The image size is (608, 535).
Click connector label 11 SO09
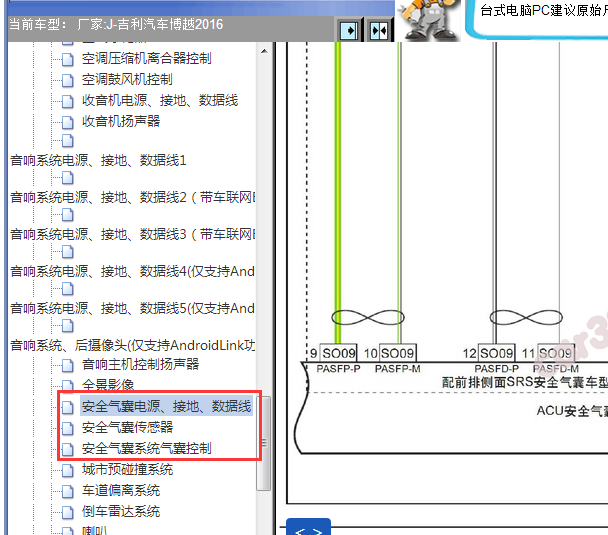(548, 353)
